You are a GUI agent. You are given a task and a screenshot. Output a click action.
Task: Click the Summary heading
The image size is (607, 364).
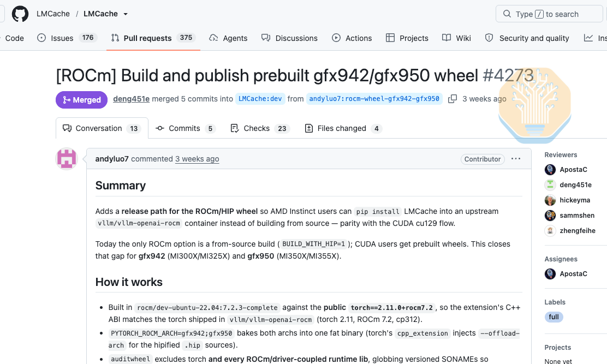(x=121, y=186)
